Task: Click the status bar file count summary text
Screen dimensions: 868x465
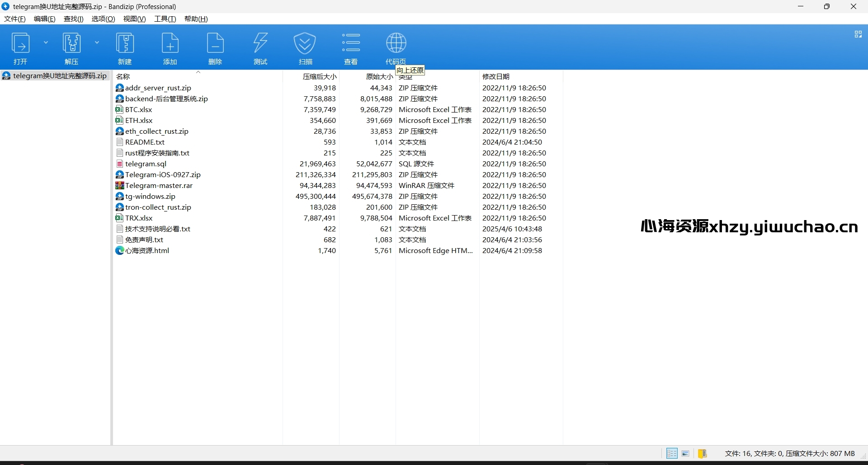Action: 790,453
